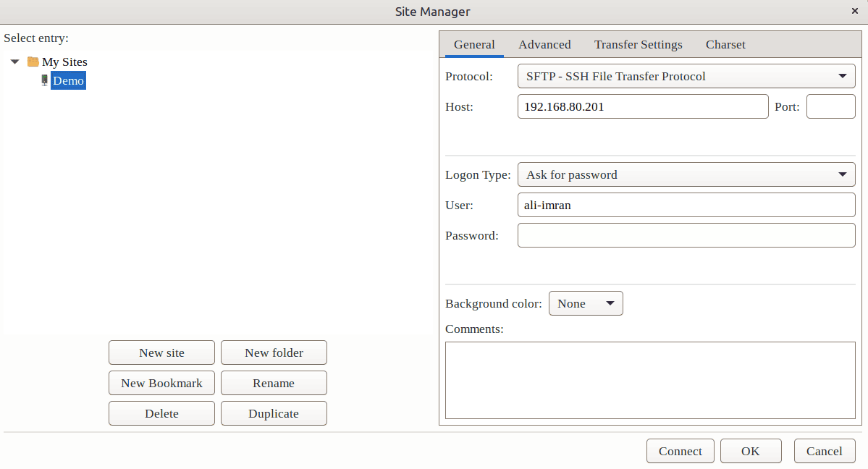Close the Site Manager dialog

[855, 11]
